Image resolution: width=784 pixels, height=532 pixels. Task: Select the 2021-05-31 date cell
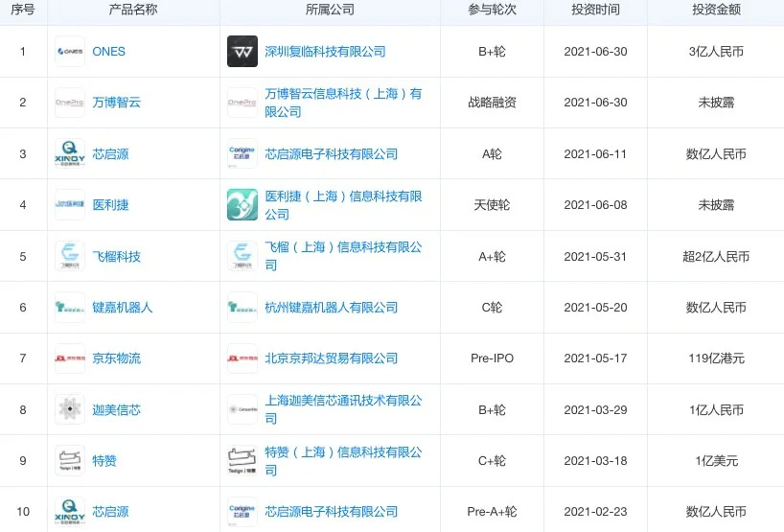click(x=595, y=256)
